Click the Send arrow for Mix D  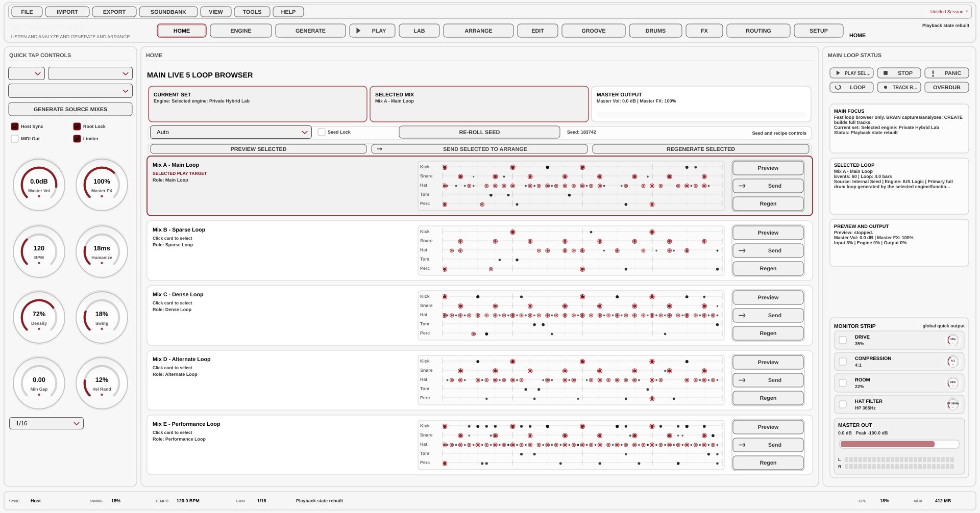[x=742, y=380]
